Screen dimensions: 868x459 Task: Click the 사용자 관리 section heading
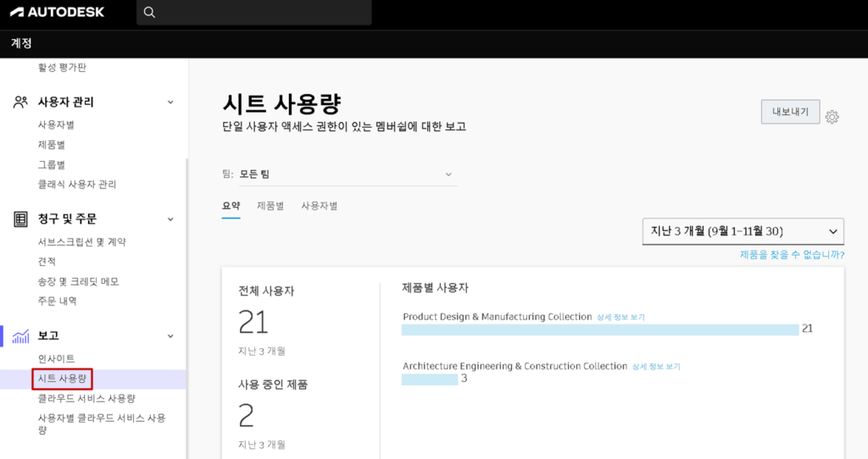pyautogui.click(x=66, y=102)
